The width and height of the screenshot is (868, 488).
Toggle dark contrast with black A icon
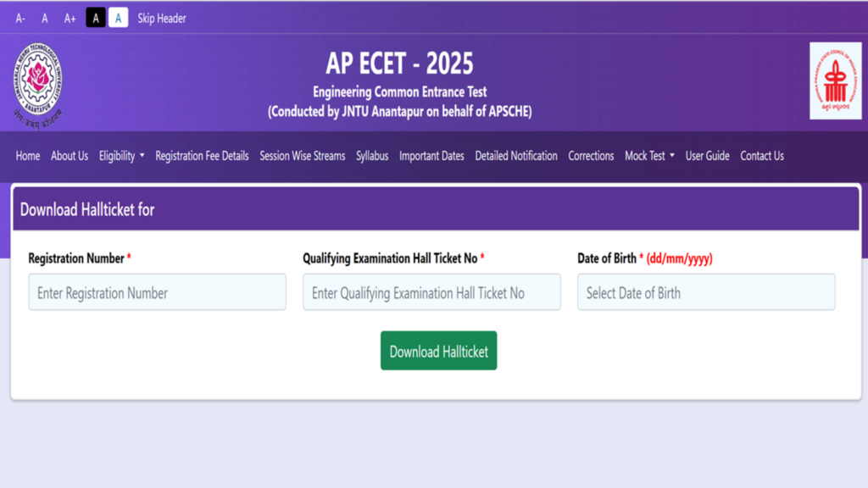[x=96, y=18]
